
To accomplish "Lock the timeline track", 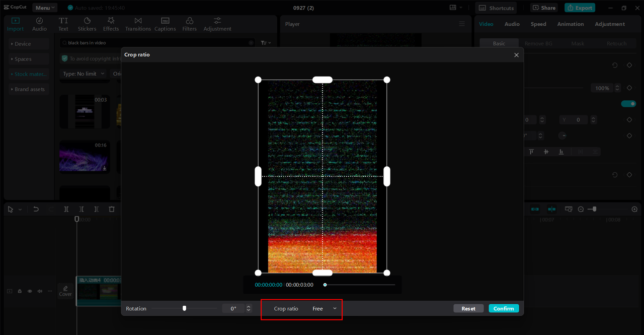I will click(x=20, y=291).
